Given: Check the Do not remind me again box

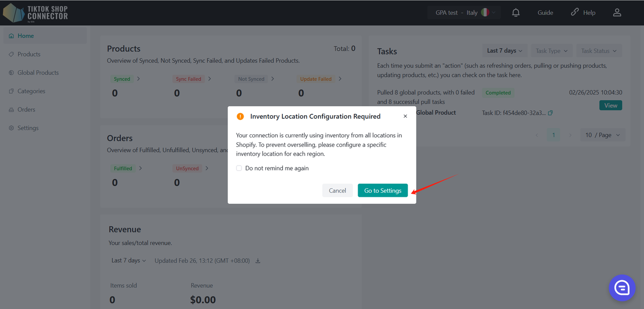Looking at the screenshot, I should coord(239,168).
